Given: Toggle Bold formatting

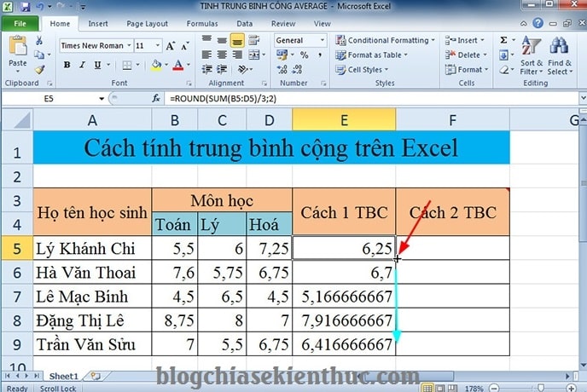Looking at the screenshot, I should [67, 65].
